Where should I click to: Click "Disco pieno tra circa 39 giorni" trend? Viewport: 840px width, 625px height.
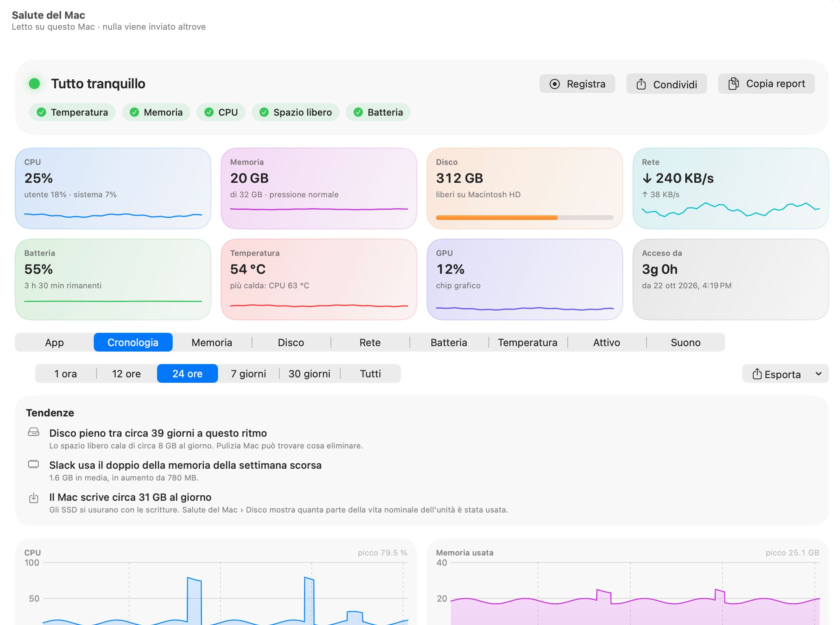(x=158, y=433)
